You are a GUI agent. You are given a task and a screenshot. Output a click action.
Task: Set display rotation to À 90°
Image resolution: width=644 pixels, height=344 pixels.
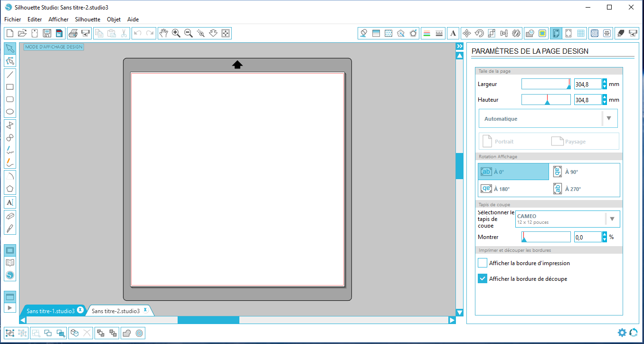pyautogui.click(x=584, y=172)
